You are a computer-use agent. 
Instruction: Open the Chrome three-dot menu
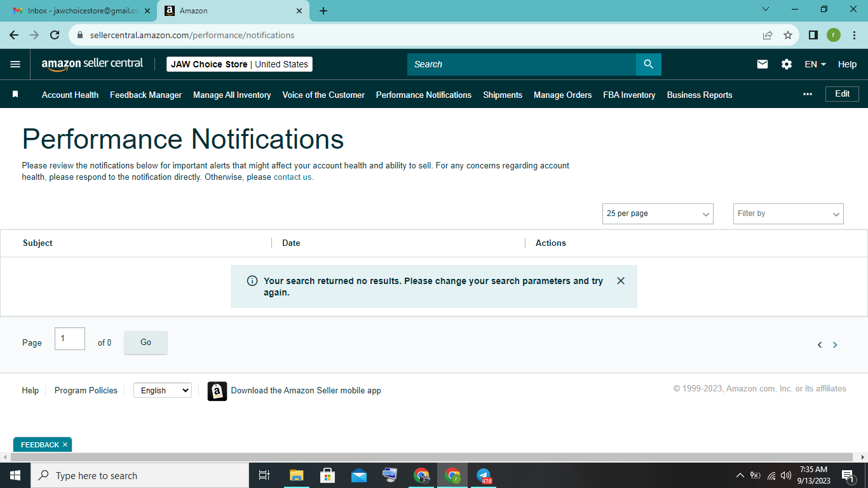[x=855, y=35]
